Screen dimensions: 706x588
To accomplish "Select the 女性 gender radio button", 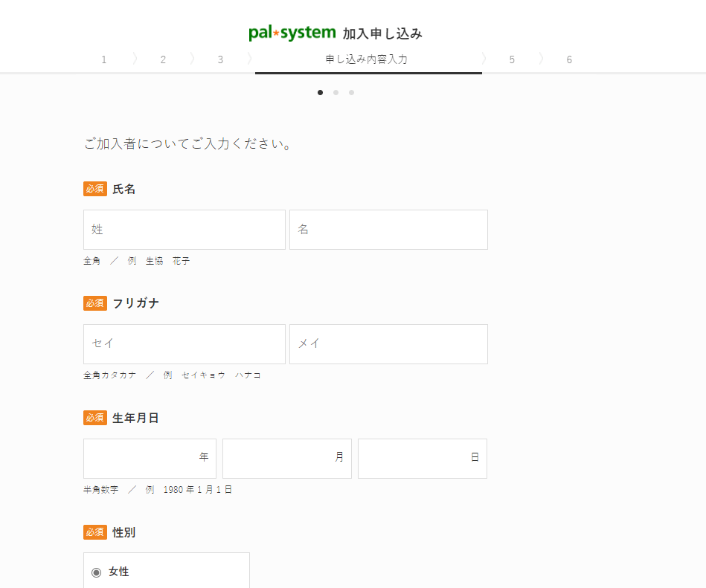I will [97, 572].
